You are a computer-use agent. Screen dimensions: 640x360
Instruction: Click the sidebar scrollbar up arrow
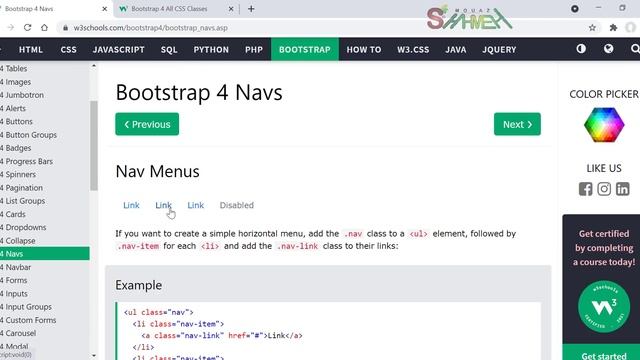click(x=94, y=66)
